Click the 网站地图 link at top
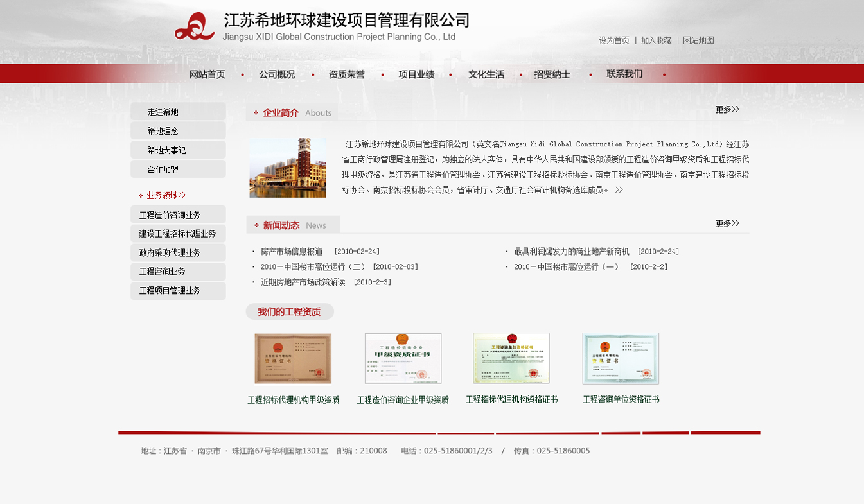The height and width of the screenshot is (504, 864). (x=698, y=40)
